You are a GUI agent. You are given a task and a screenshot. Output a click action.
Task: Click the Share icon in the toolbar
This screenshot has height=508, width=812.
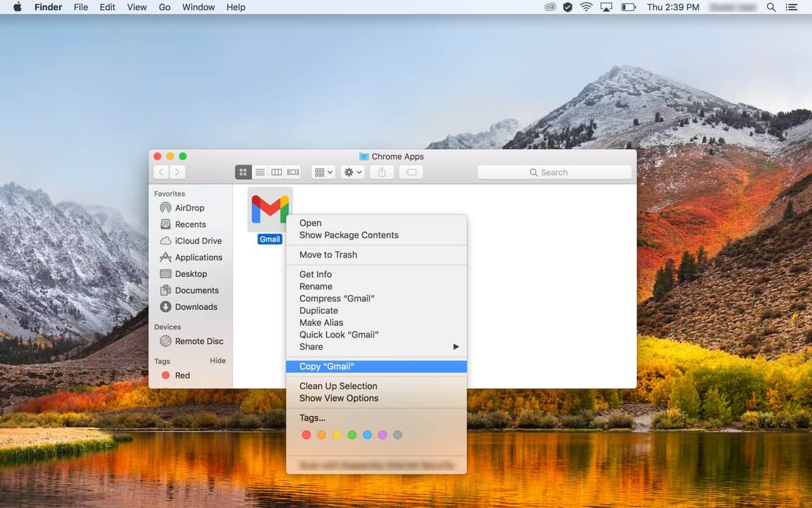pyautogui.click(x=381, y=171)
